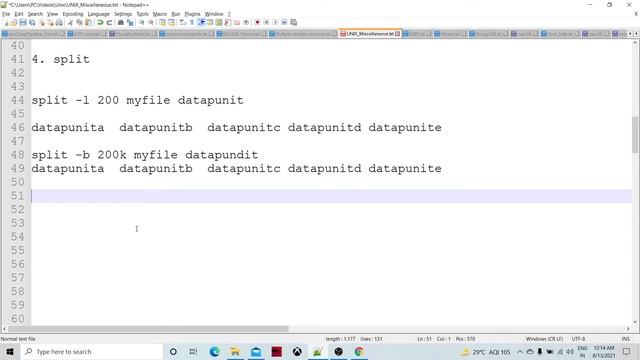Viewport: 640px width, 360px height.
Task: Click the 'Type here to search' box
Action: coord(91,351)
